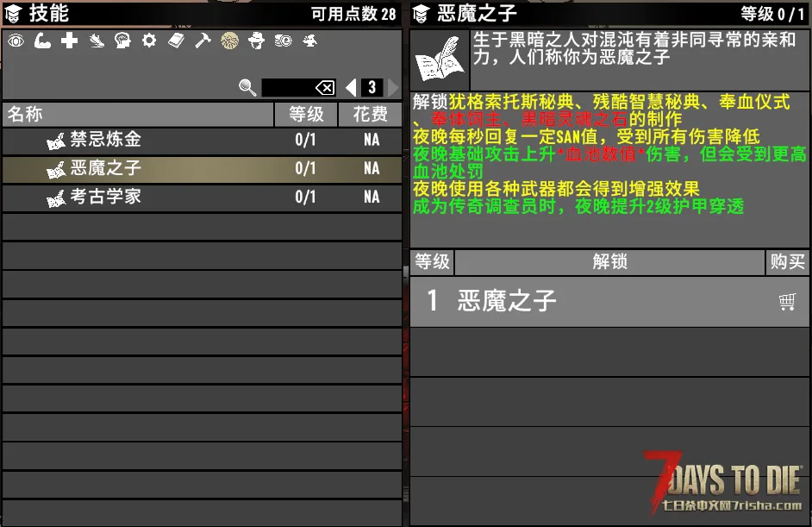Go to next page with right arrow
Image resolution: width=812 pixels, height=527 pixels.
coord(393,87)
